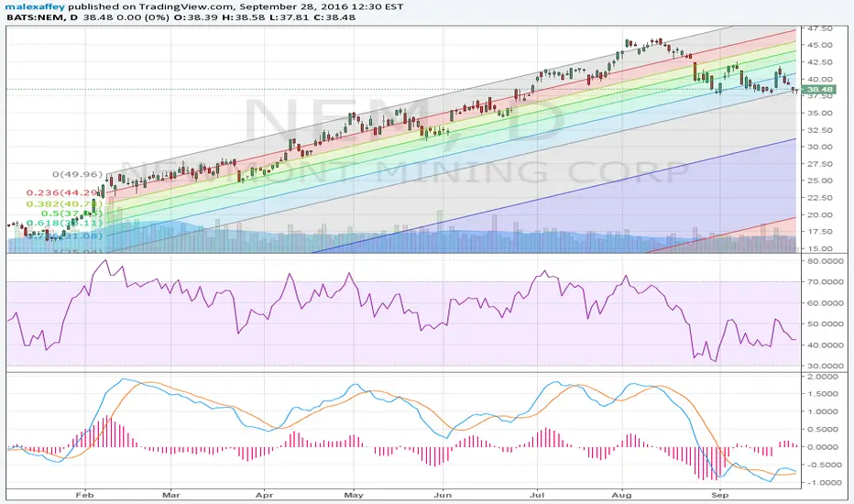This screenshot has height=504, width=854.
Task: Click the 17.50 price axis label
Action: click(820, 232)
